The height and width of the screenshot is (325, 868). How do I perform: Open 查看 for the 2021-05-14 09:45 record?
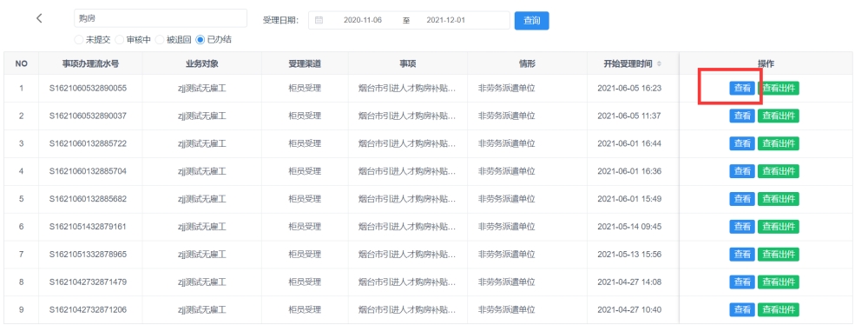(742, 226)
